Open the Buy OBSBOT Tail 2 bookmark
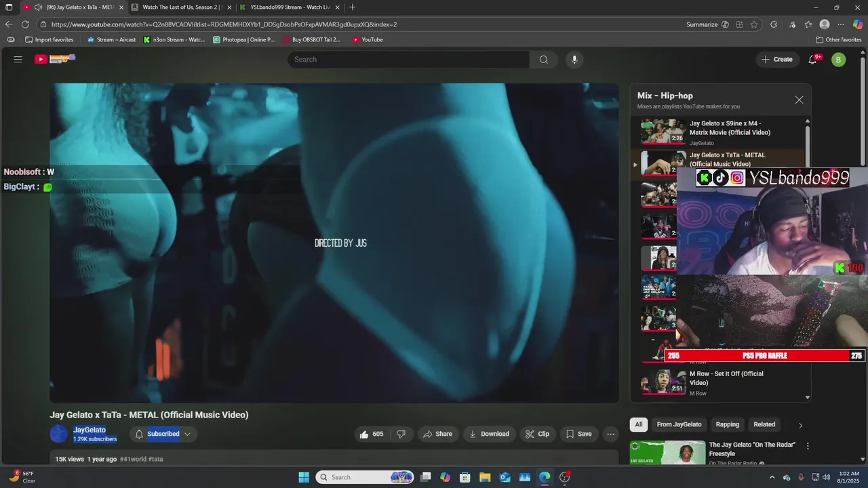 click(312, 39)
